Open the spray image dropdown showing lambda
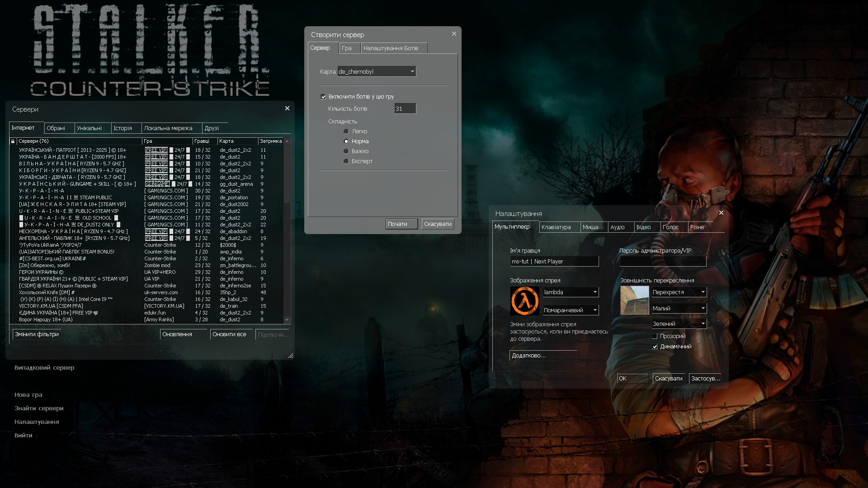 [571, 292]
